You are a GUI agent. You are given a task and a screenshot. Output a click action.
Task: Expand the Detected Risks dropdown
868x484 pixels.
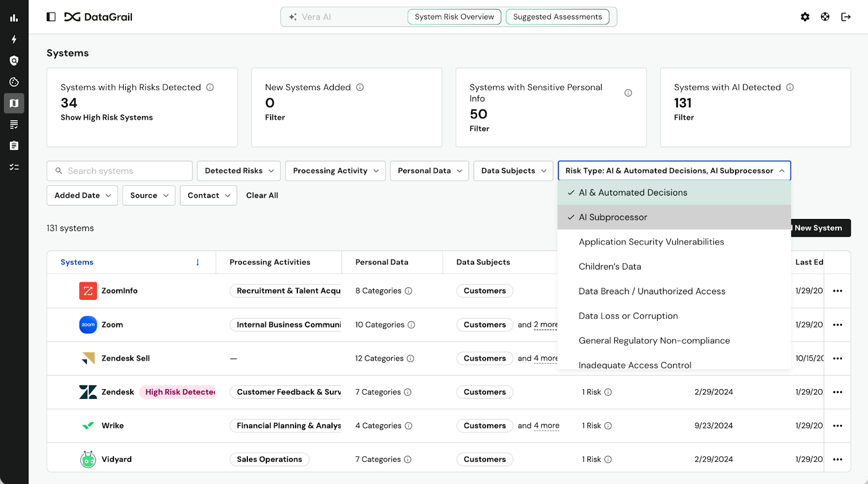[239, 171]
